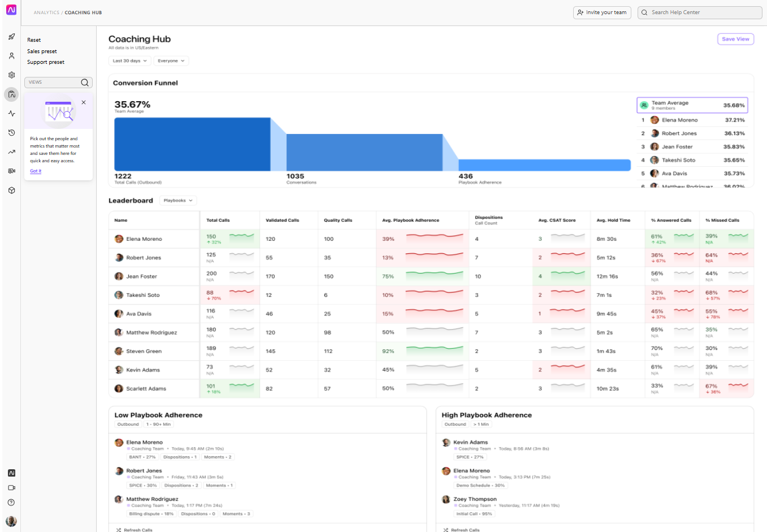
Task: Open the app logo home icon
Action: pos(11,10)
